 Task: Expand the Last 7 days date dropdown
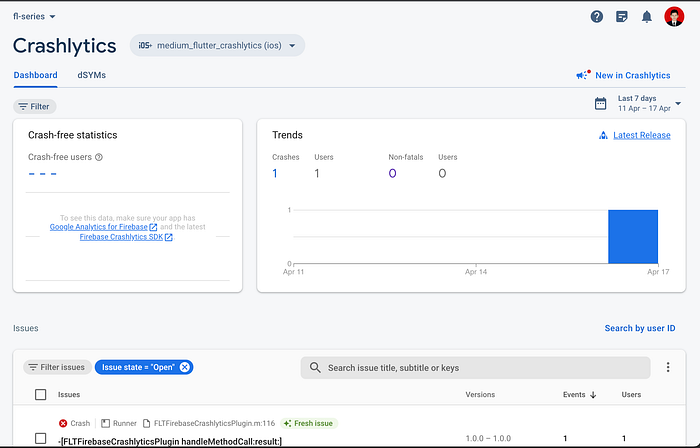pyautogui.click(x=678, y=104)
